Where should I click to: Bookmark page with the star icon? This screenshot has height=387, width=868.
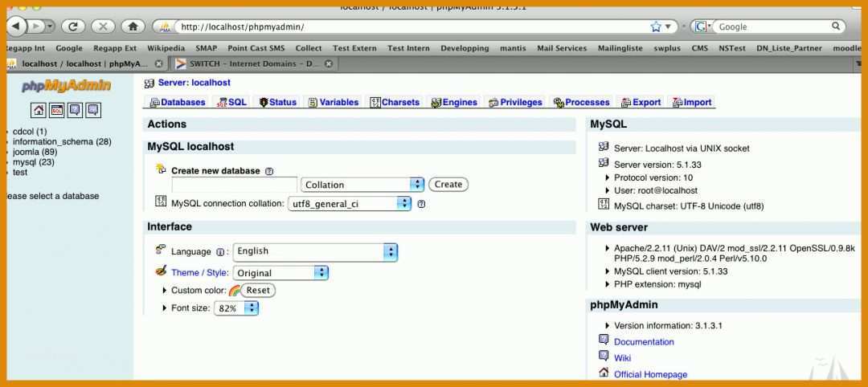click(x=656, y=26)
